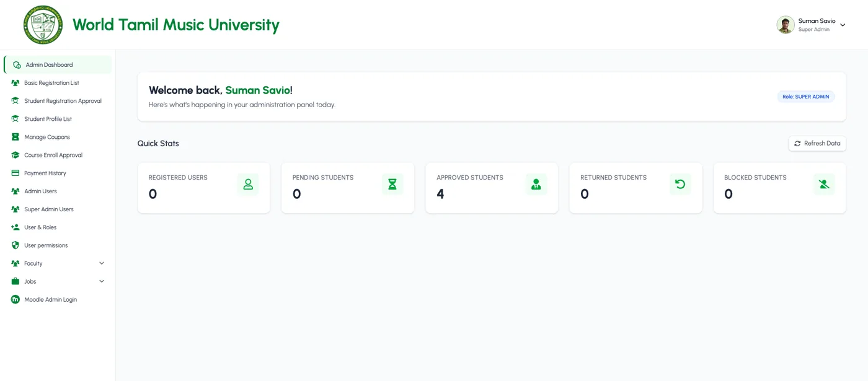Click the Registered Users person icon

click(x=248, y=184)
